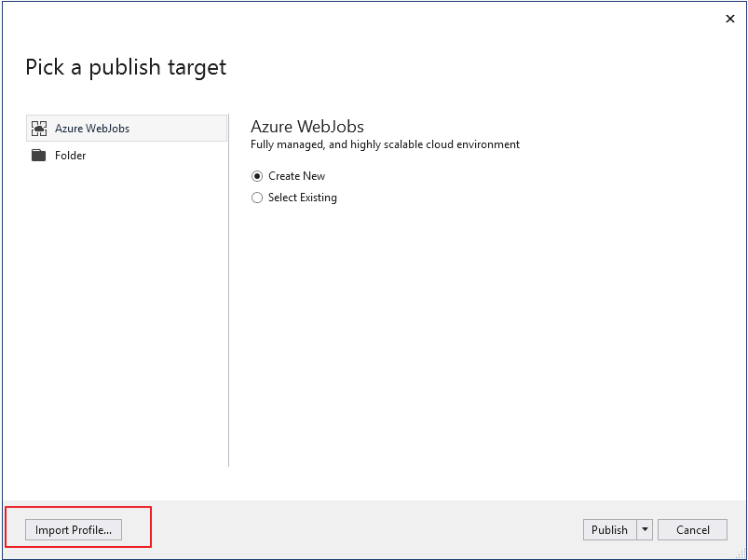Image resolution: width=748 pixels, height=560 pixels.
Task: Select the Folder icon in target list
Action: coord(38,156)
